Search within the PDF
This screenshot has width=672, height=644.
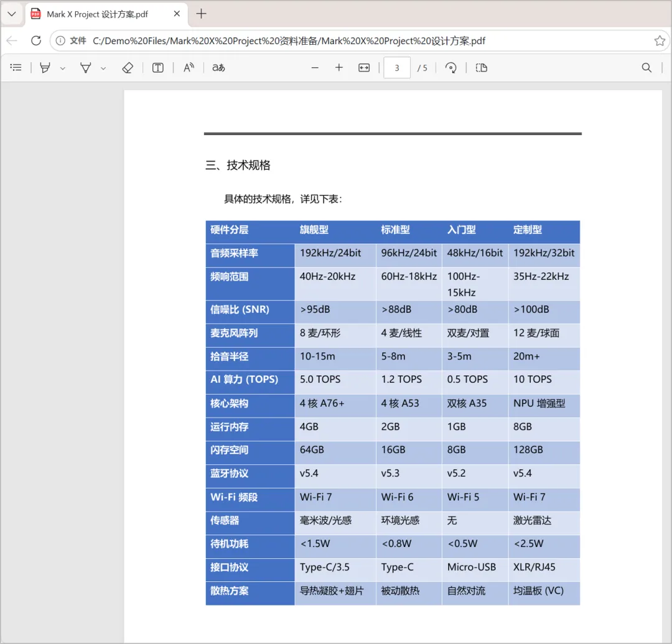click(x=646, y=68)
